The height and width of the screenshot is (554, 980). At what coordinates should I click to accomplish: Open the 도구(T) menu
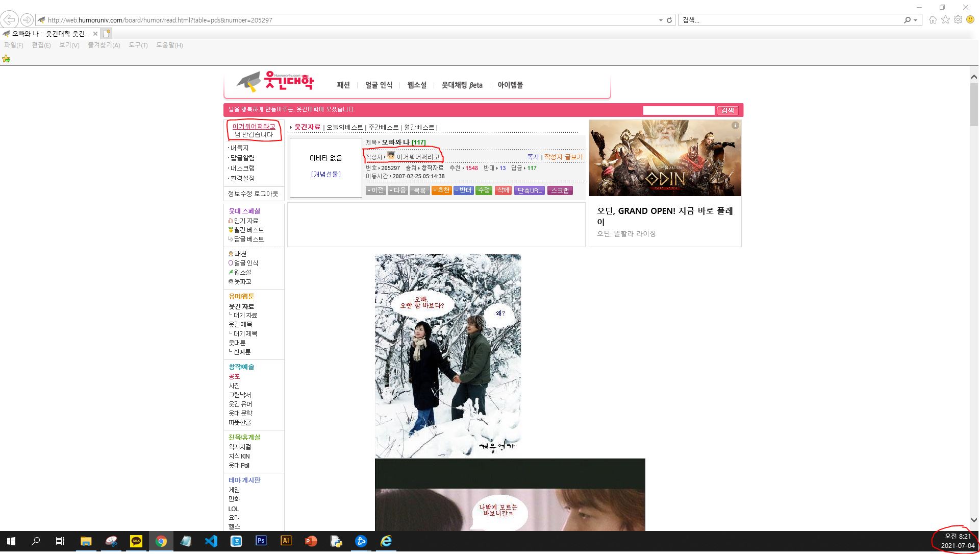point(138,45)
